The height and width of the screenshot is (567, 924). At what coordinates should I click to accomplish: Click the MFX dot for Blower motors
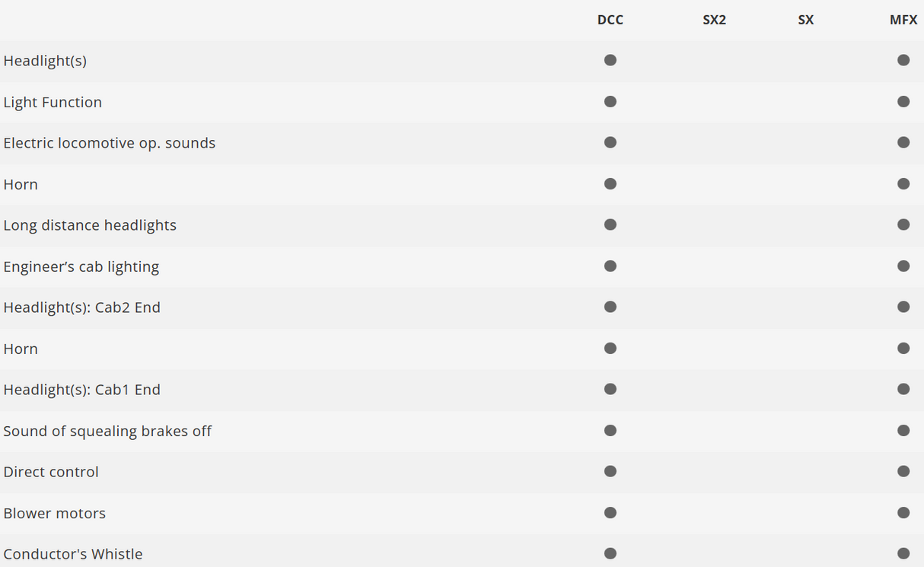903,512
